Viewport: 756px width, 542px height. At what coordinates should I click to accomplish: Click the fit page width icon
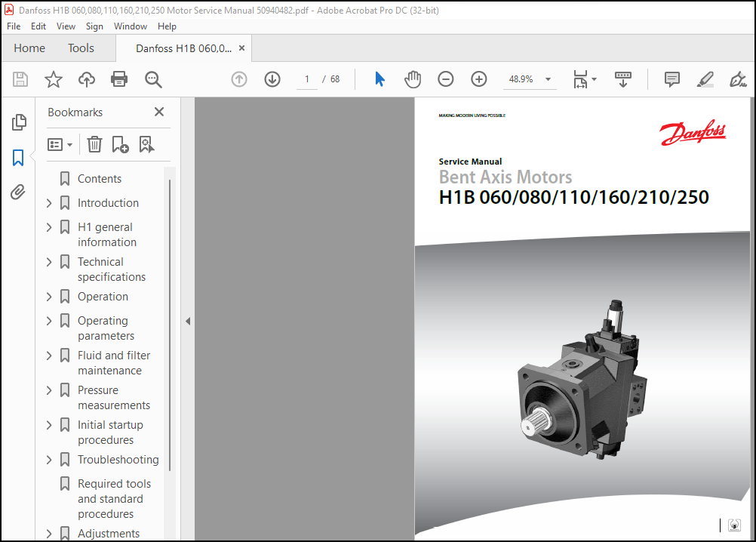click(580, 79)
